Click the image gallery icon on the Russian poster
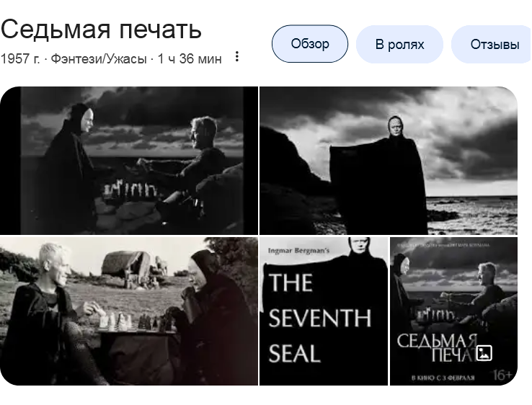 pos(484,353)
